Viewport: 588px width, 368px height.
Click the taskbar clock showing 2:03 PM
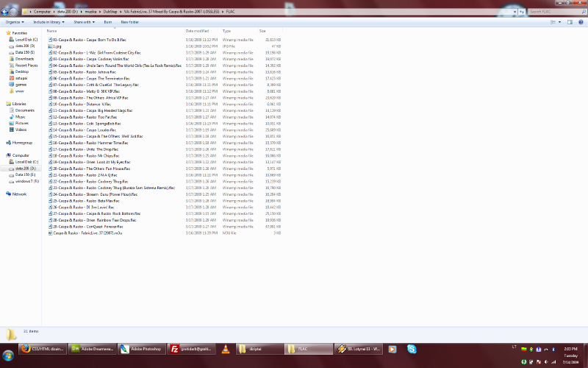(570, 349)
